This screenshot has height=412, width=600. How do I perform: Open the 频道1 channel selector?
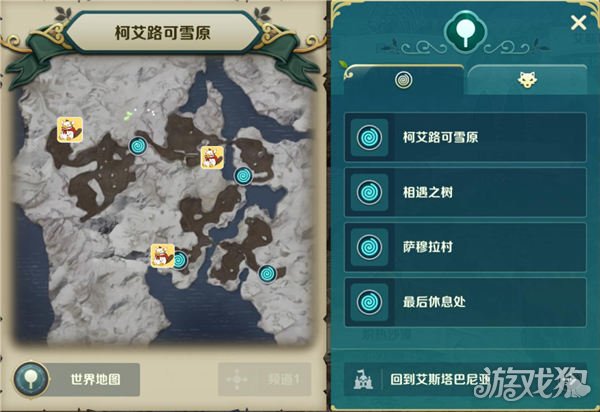coord(264,379)
